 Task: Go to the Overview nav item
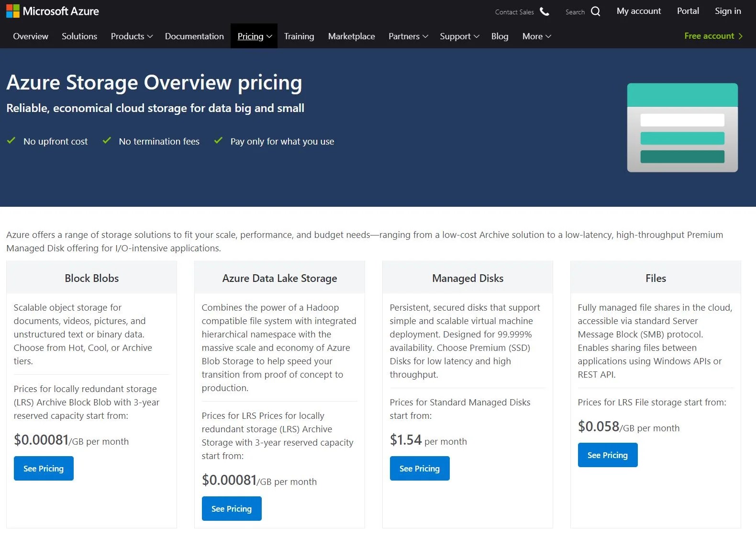[31, 36]
